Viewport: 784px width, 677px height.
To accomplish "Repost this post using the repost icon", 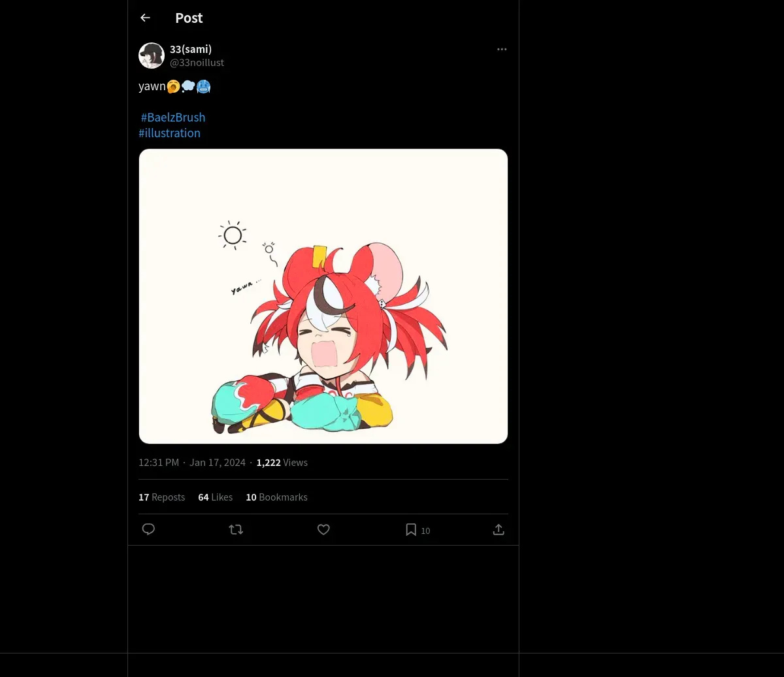I will click(236, 529).
